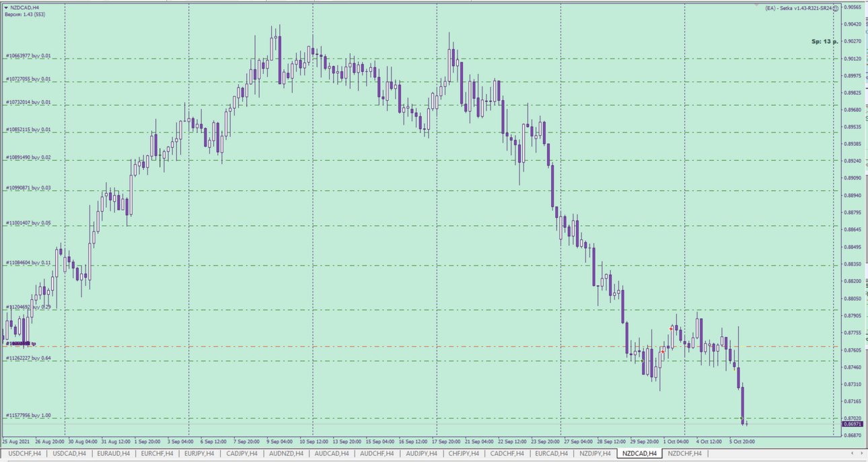
Task: Select the CHFJPY,H4 chart tab
Action: pyautogui.click(x=464, y=453)
